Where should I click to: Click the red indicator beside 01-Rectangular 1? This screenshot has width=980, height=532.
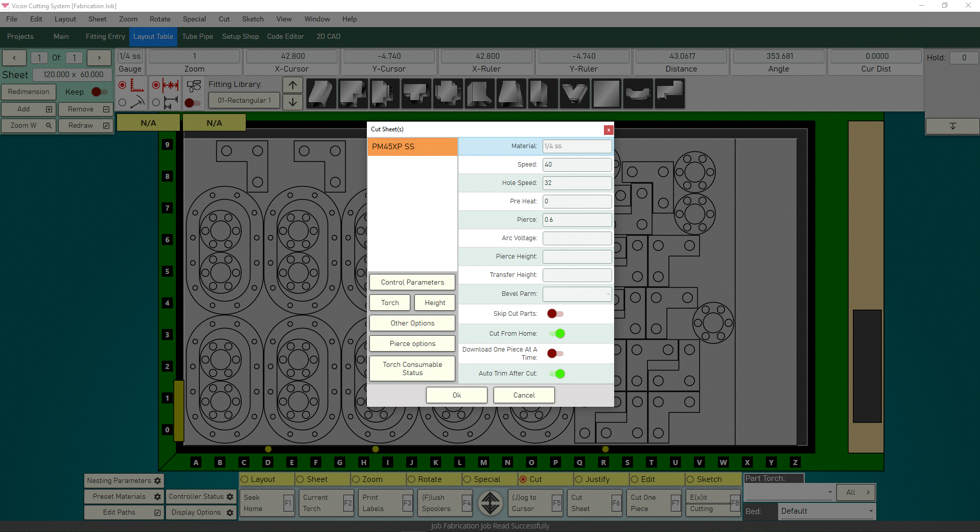[193, 103]
